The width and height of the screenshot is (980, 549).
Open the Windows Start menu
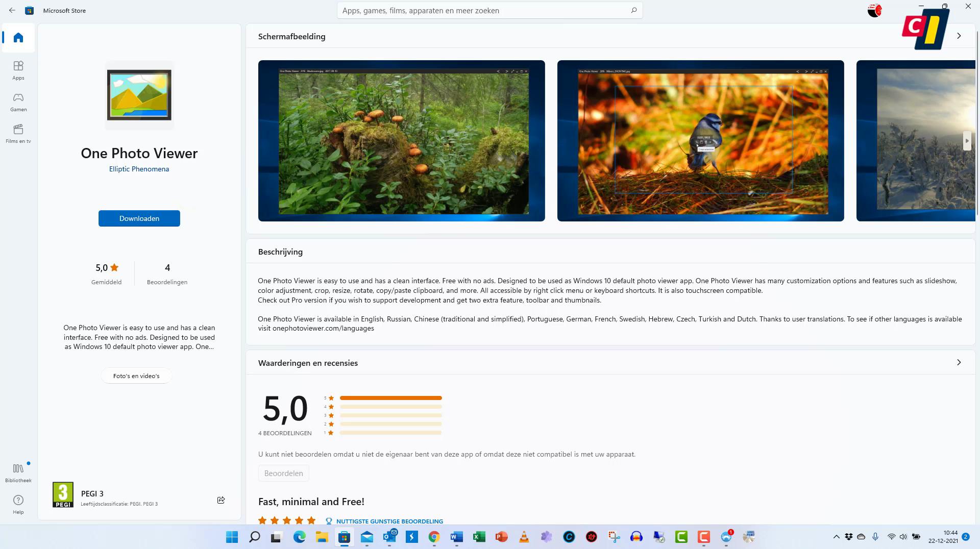click(232, 537)
